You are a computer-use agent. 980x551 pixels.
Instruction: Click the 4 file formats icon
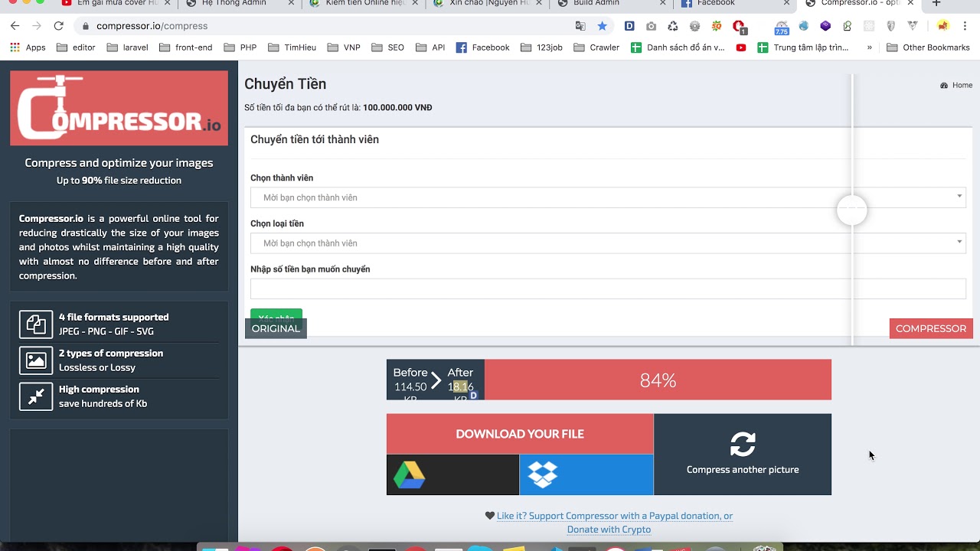[36, 324]
